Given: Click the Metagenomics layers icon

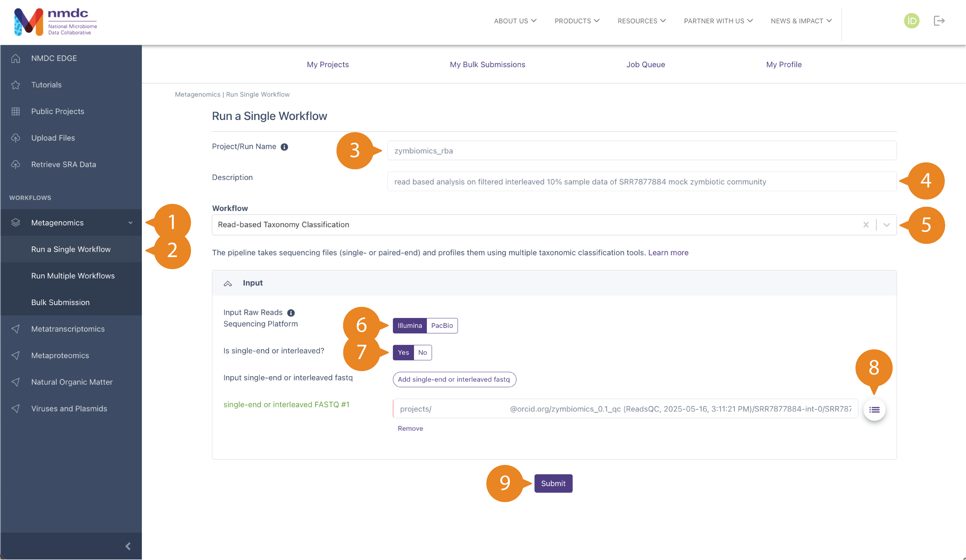Looking at the screenshot, I should tap(15, 222).
